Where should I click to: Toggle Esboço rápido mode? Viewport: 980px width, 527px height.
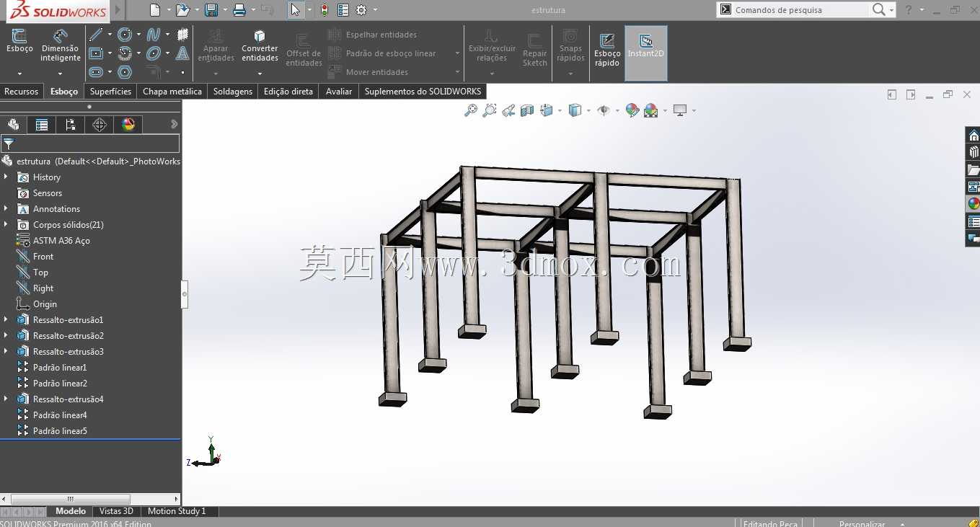tap(607, 49)
